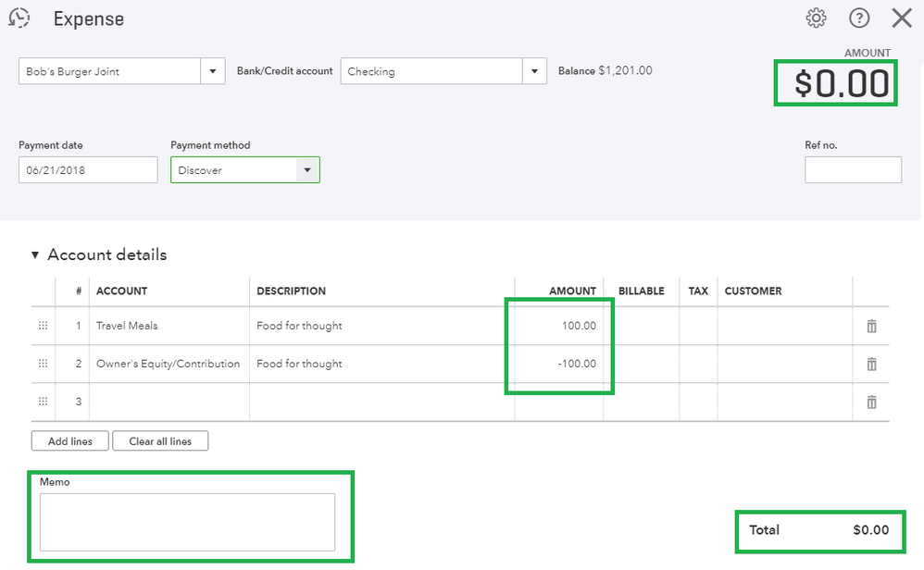Image resolution: width=924 pixels, height=570 pixels.
Task: Grab drag handle of line 1
Action: (x=43, y=326)
